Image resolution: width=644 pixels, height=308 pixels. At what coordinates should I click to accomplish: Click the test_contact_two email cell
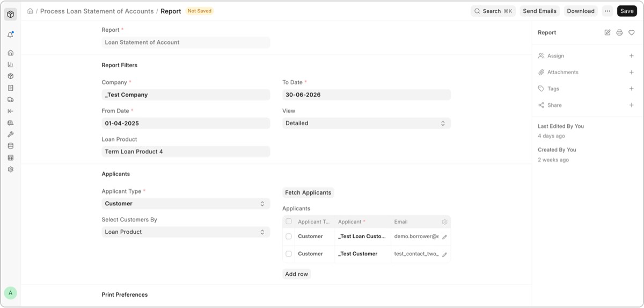click(416, 254)
